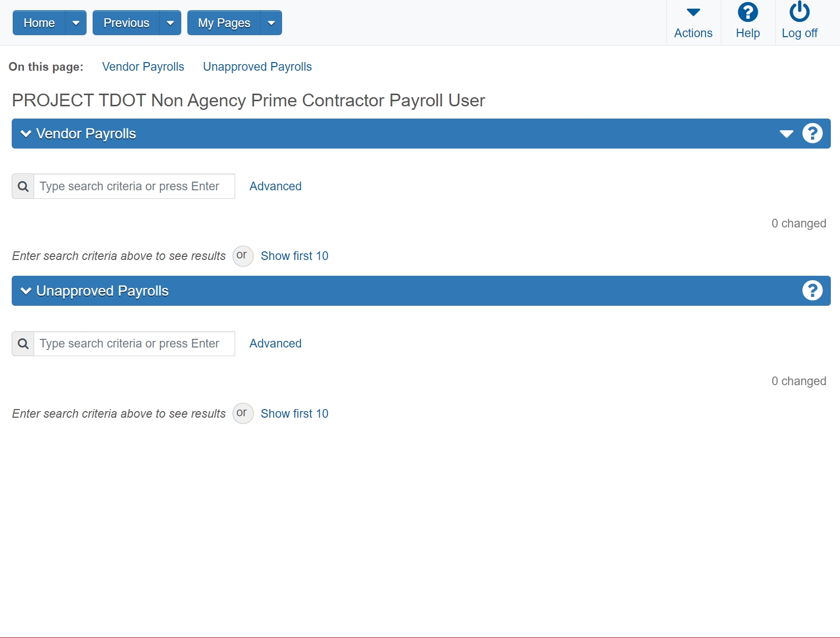Screen dimensions: 840x638
Task: Open Vendor Payrolls component actions menu arrow
Action: (787, 134)
